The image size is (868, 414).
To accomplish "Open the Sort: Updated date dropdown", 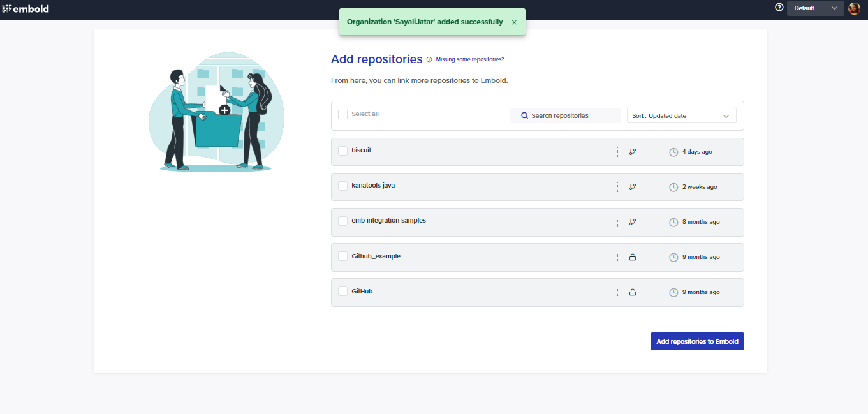I will pos(681,115).
